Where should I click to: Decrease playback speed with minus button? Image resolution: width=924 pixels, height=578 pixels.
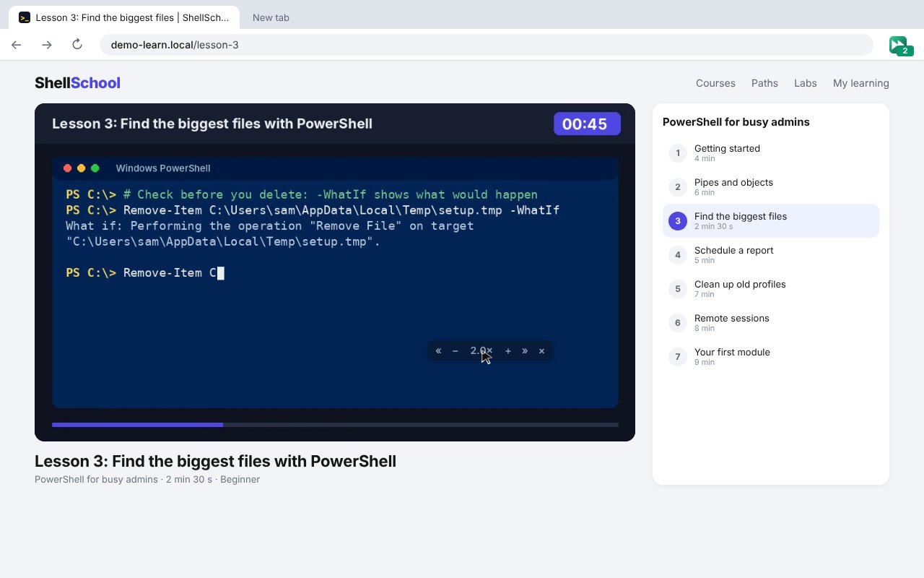point(456,351)
